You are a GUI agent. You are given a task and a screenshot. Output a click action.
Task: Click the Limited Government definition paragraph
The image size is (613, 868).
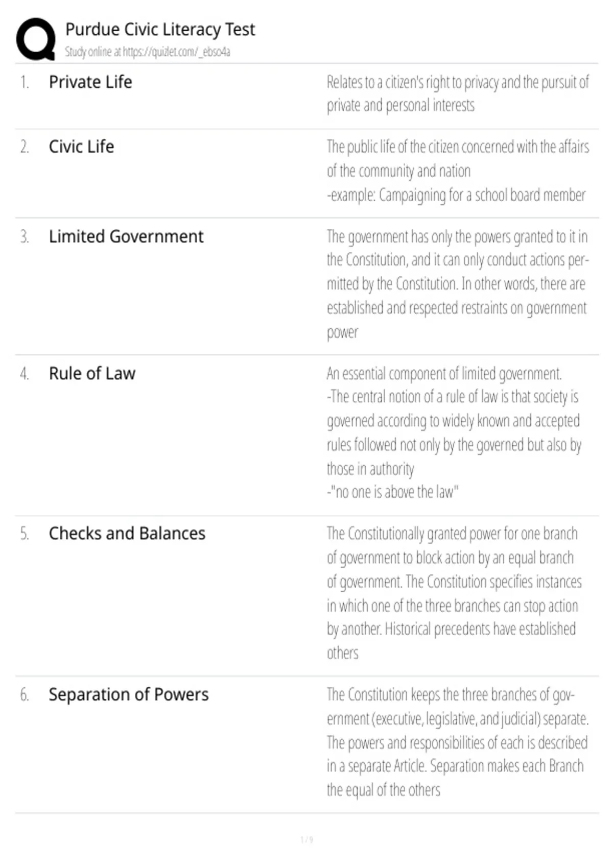point(458,284)
